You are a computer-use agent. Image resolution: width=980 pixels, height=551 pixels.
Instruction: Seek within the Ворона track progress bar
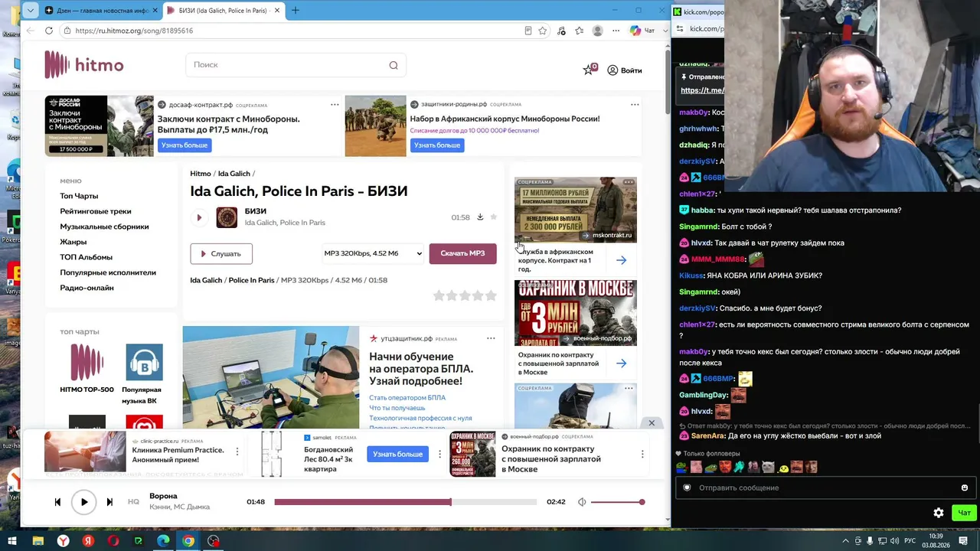pos(406,502)
